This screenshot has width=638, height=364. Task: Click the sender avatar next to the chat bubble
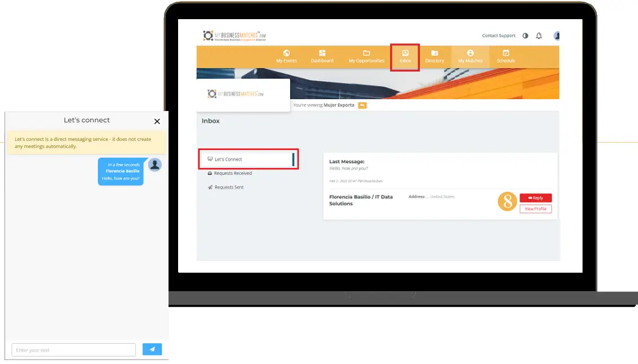click(154, 165)
